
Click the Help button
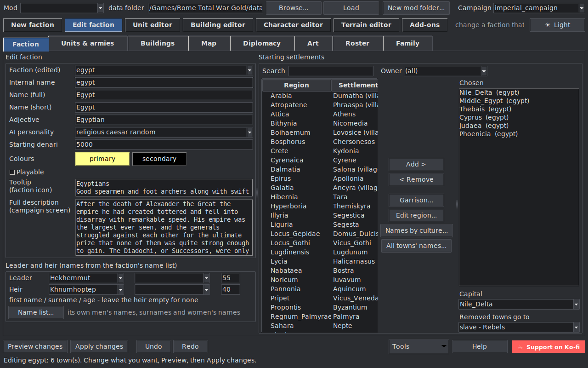coord(480,346)
